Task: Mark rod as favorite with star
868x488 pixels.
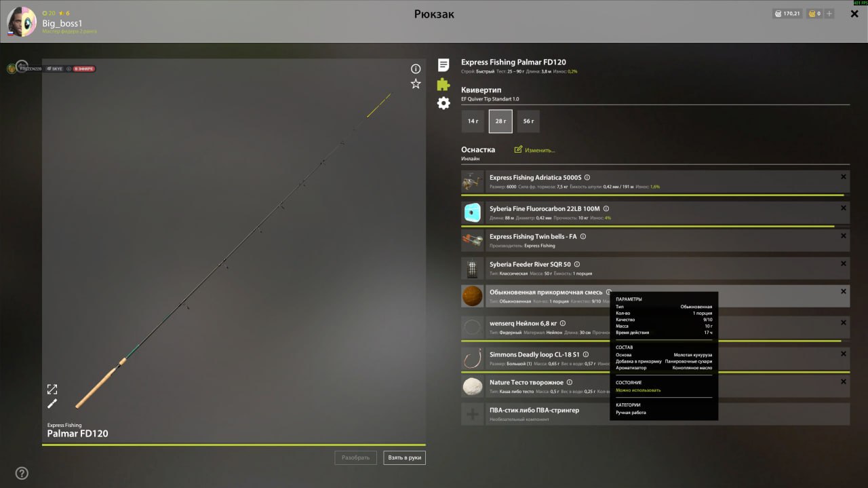Action: pos(416,83)
